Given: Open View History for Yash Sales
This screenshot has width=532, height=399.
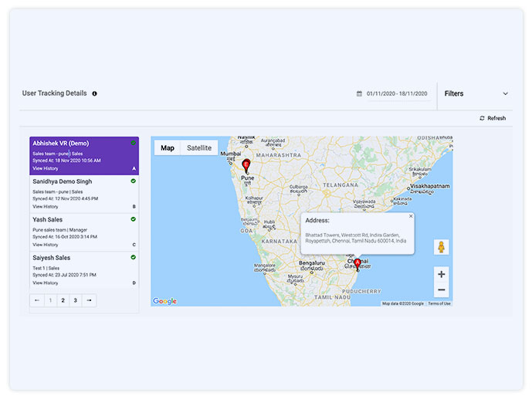Looking at the screenshot, I should click(x=45, y=245).
